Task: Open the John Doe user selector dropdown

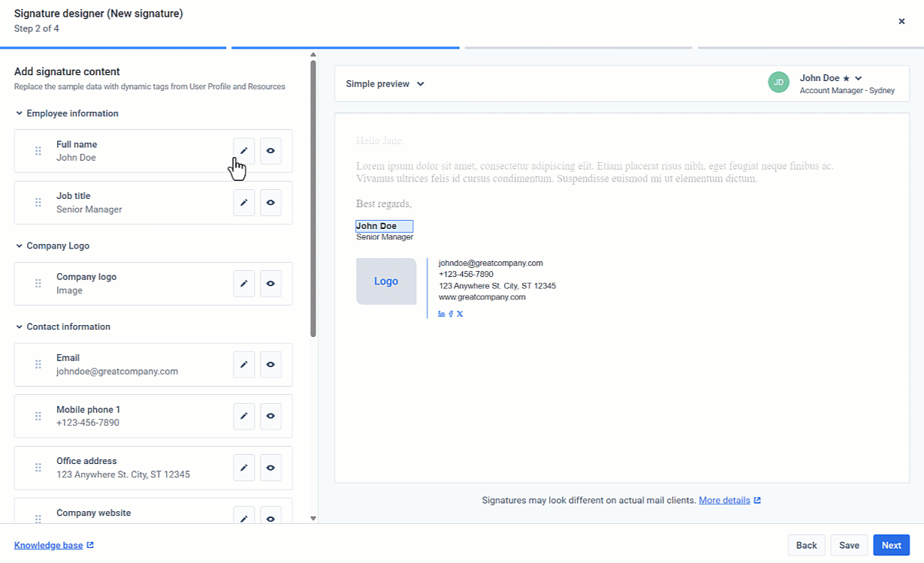Action: (x=847, y=83)
